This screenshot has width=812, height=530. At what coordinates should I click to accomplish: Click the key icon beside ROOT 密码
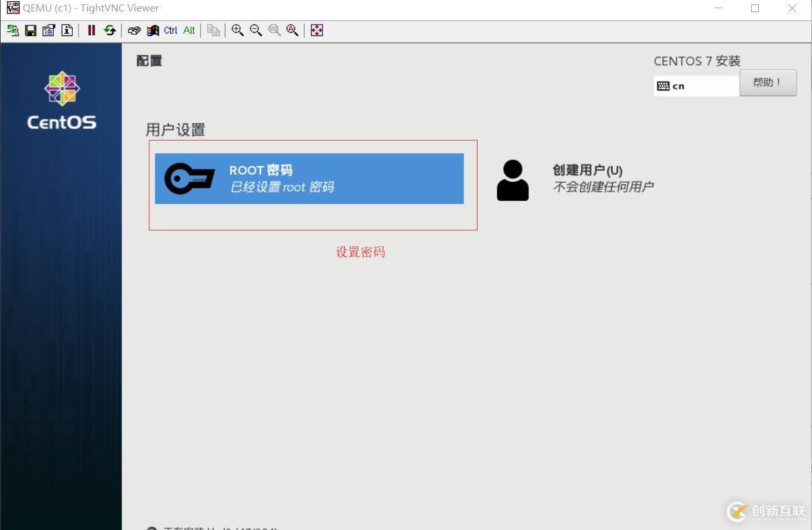(x=189, y=179)
